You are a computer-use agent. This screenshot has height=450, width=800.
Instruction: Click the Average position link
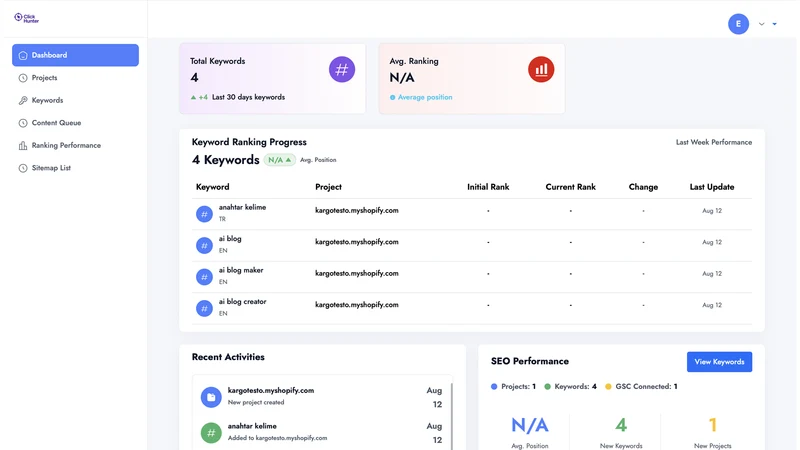point(424,97)
